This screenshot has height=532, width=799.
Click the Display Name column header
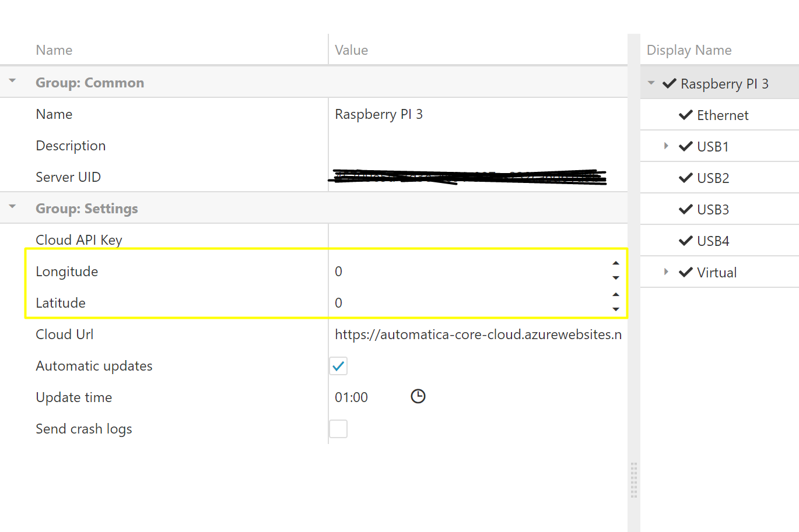coord(689,50)
